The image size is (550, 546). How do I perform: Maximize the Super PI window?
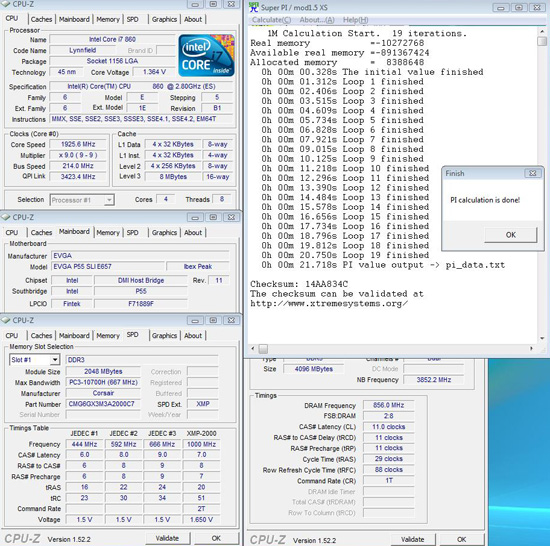[519, 7]
